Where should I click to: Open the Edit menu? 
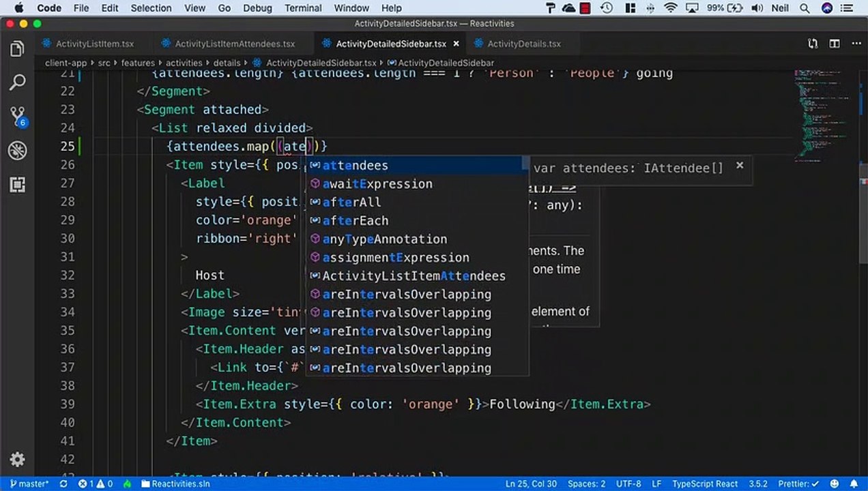[x=109, y=8]
